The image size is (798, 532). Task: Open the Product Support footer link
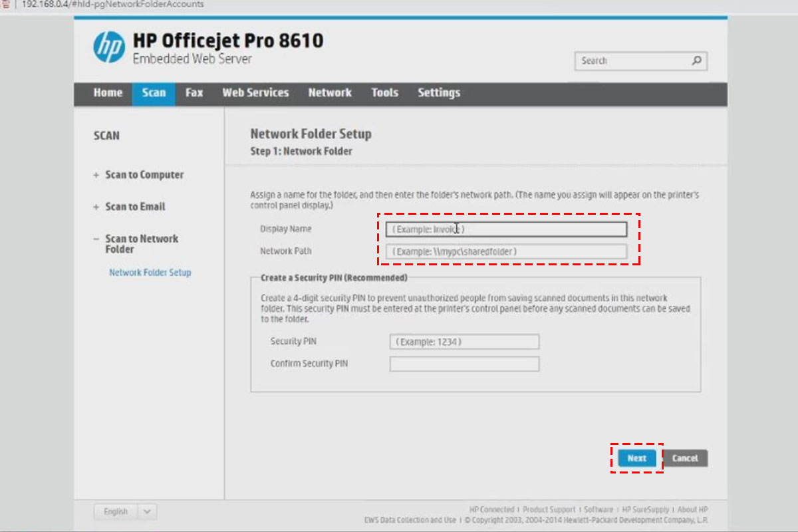coord(549,510)
